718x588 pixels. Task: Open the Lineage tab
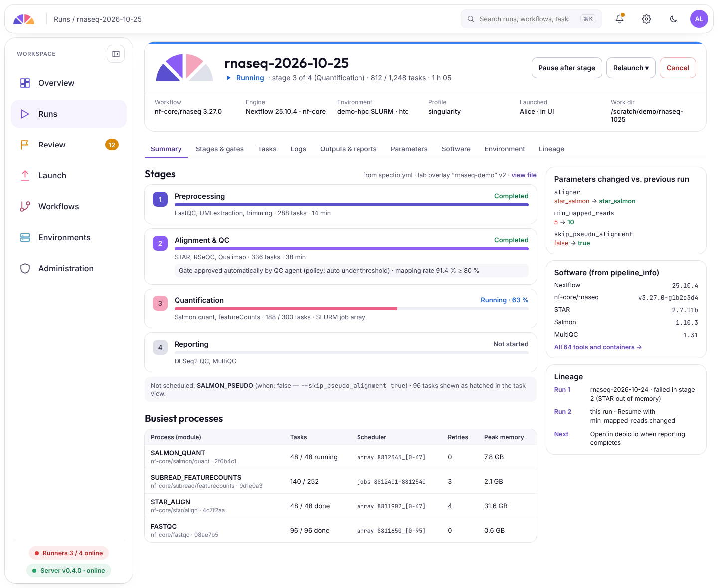[x=551, y=149]
